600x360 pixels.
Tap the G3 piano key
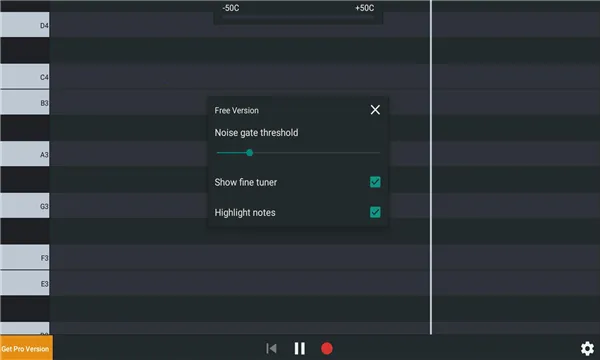(x=24, y=205)
